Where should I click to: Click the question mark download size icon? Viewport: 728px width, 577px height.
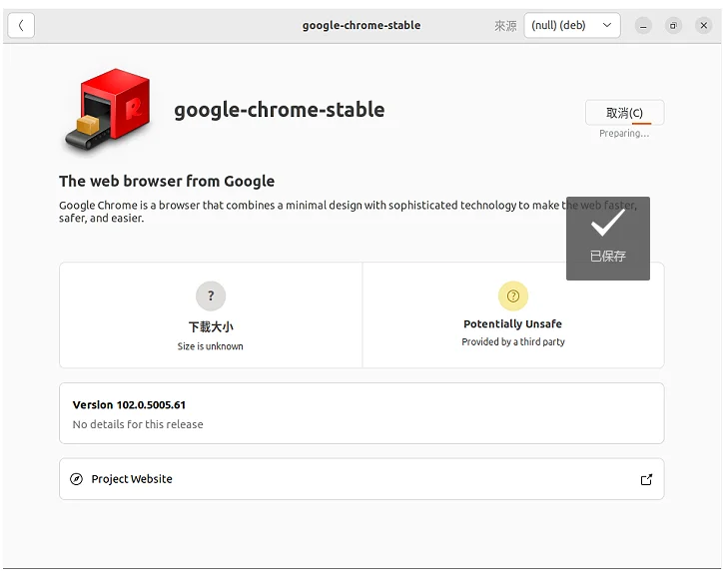[211, 295]
